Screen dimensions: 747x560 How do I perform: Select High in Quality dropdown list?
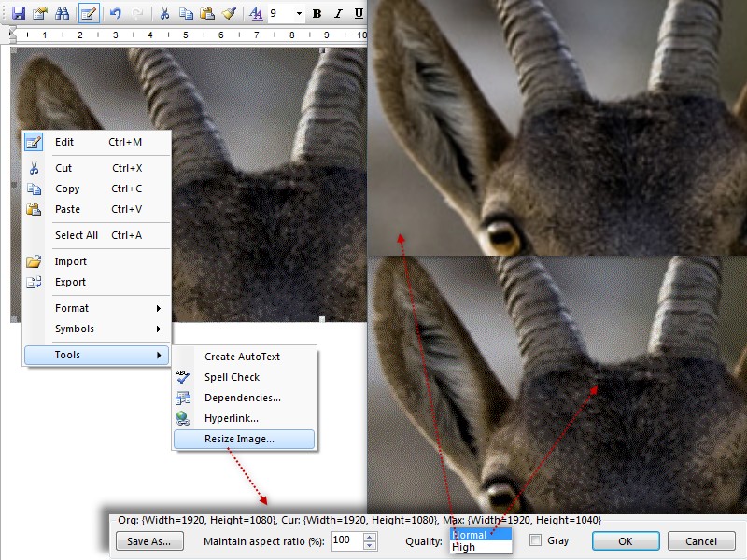coord(481,547)
